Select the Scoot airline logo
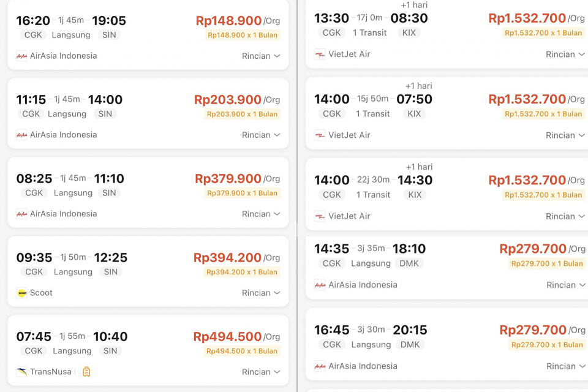Screen dimensions: 588x392 [21, 293]
